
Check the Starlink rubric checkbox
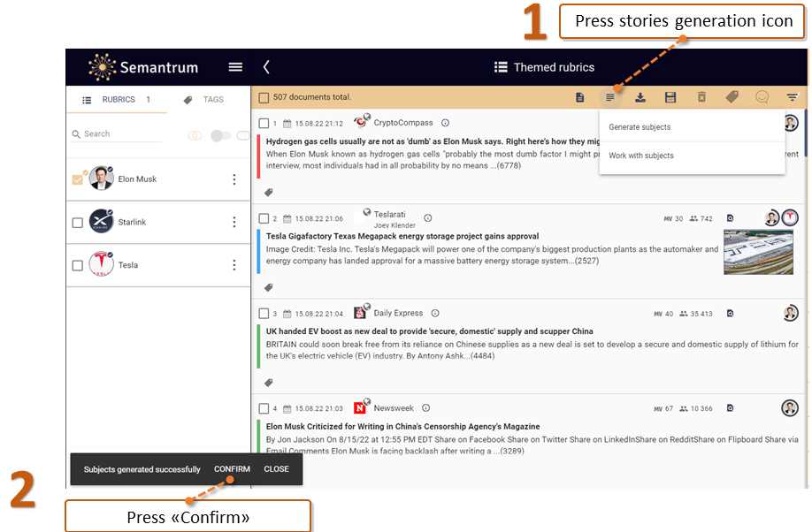(78, 223)
